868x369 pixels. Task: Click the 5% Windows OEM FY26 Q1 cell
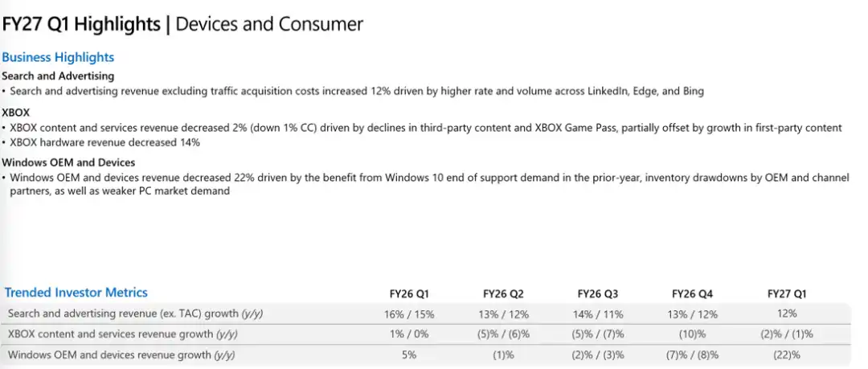click(x=409, y=355)
